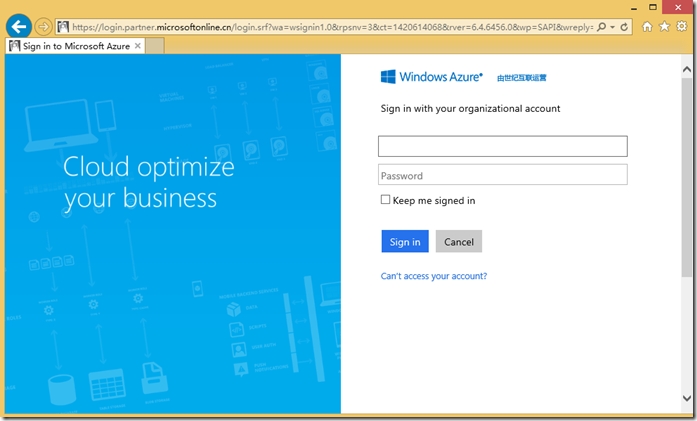The width and height of the screenshot is (697, 421).
Task: Click the Windows Azure logo
Action: coord(431,77)
